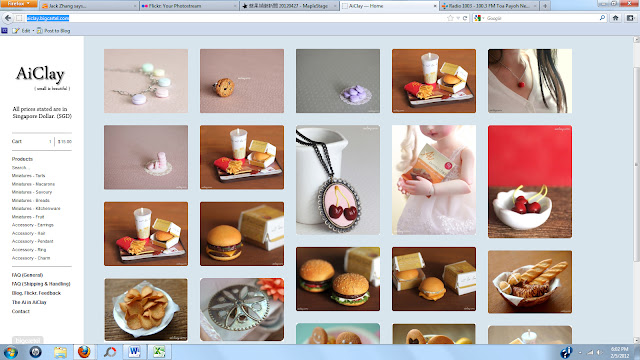The image size is (640, 360).
Task: Open the blue info tray icon
Action: (566, 352)
